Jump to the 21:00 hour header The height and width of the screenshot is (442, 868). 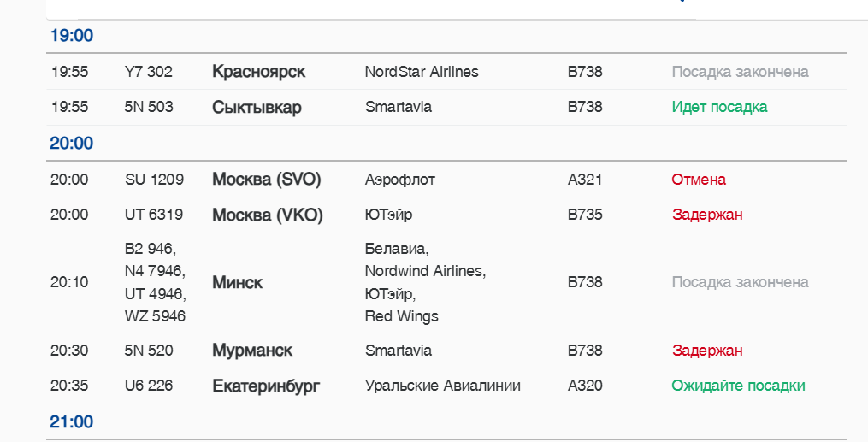72,421
